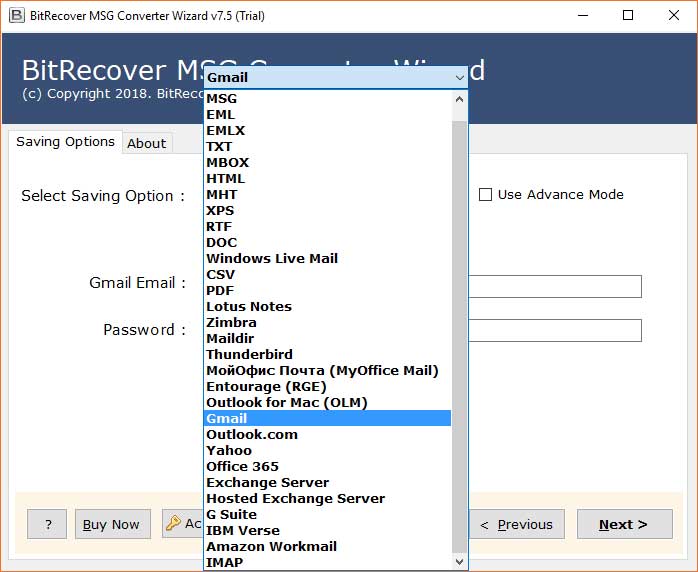This screenshot has height=572, width=698.
Task: Choose Entourage (RGE) option
Action: tap(328, 387)
